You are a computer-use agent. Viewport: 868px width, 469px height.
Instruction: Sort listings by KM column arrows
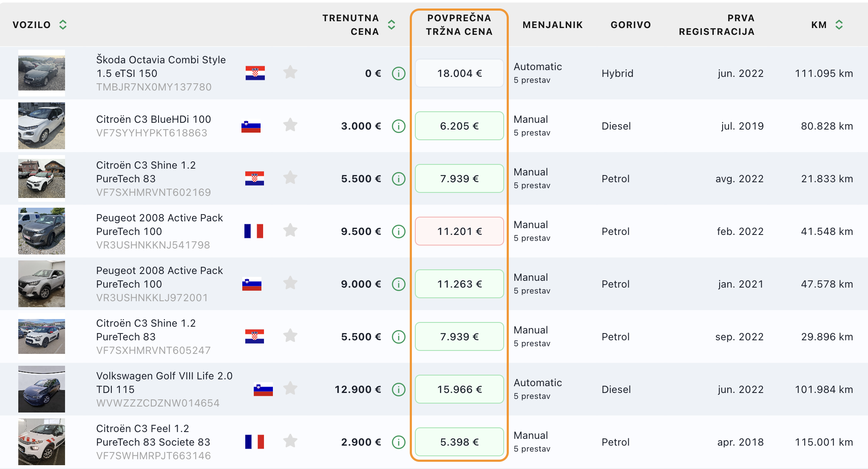coord(839,25)
